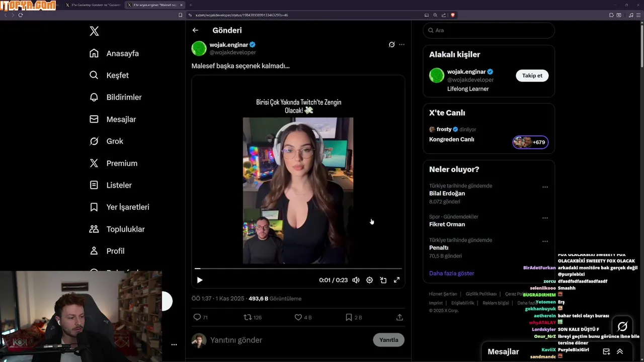This screenshot has height=362, width=644.
Task: Open more options for Bilal Erdoğan trend
Action: 545,187
